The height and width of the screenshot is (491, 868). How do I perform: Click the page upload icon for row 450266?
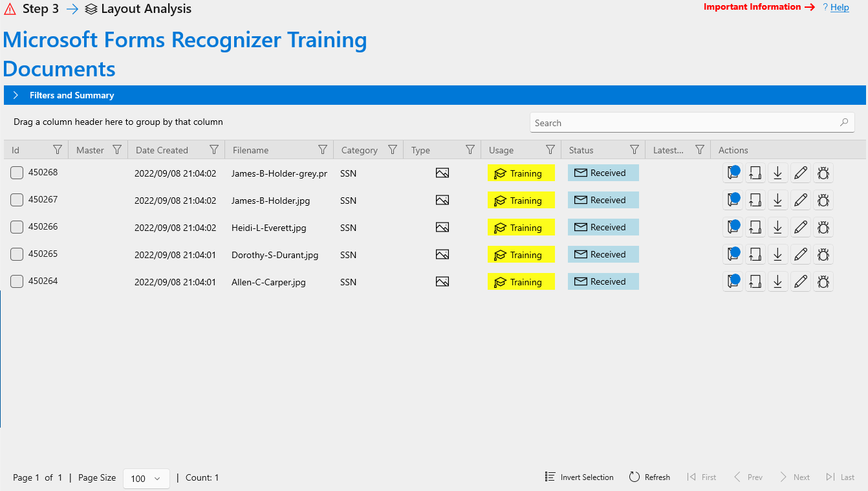pos(755,227)
